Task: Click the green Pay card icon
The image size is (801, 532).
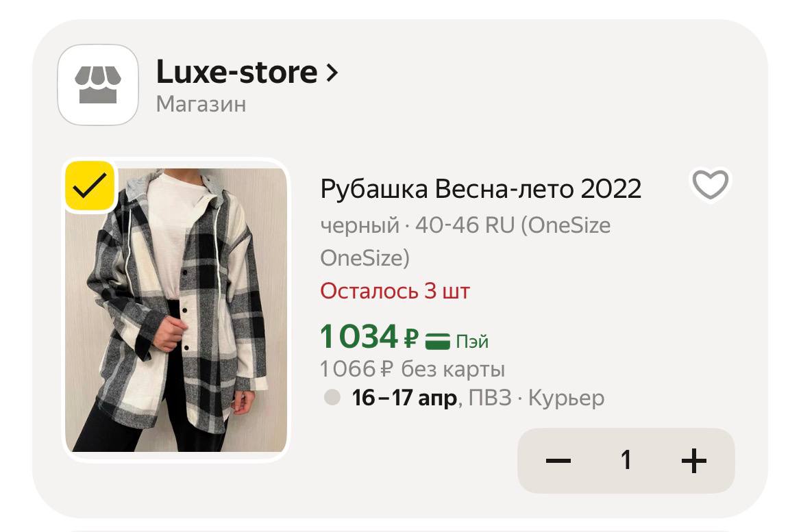Action: tap(437, 340)
